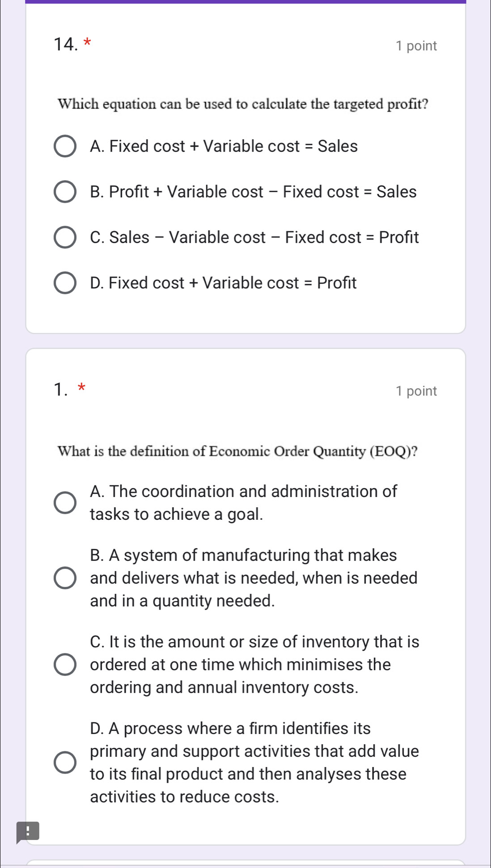Choose option B radio for targeted profit question
491x868 pixels.
65,192
